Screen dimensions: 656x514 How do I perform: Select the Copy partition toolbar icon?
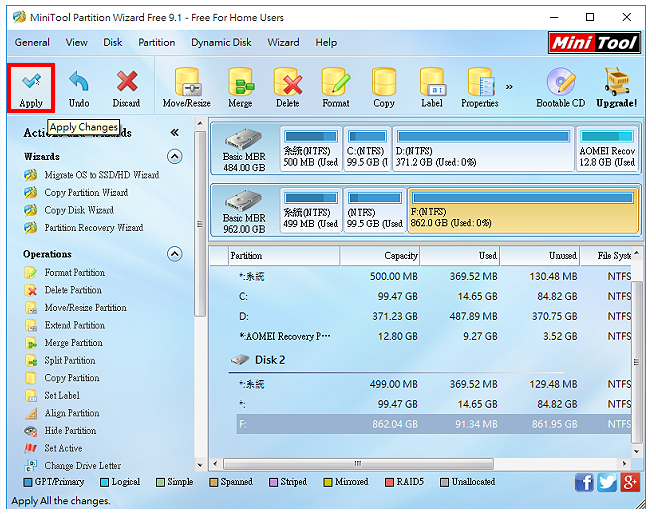tap(384, 88)
